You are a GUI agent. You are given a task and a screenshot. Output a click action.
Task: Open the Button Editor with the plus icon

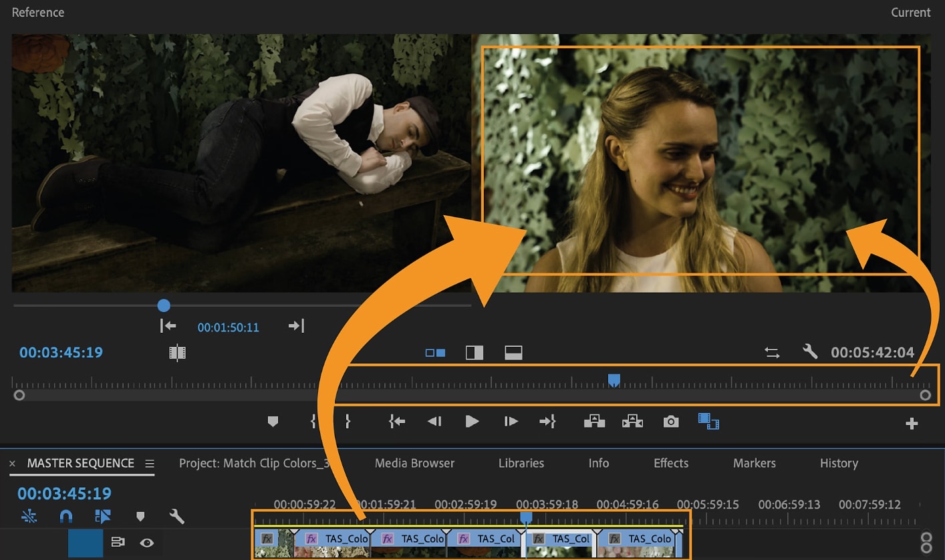click(x=912, y=421)
